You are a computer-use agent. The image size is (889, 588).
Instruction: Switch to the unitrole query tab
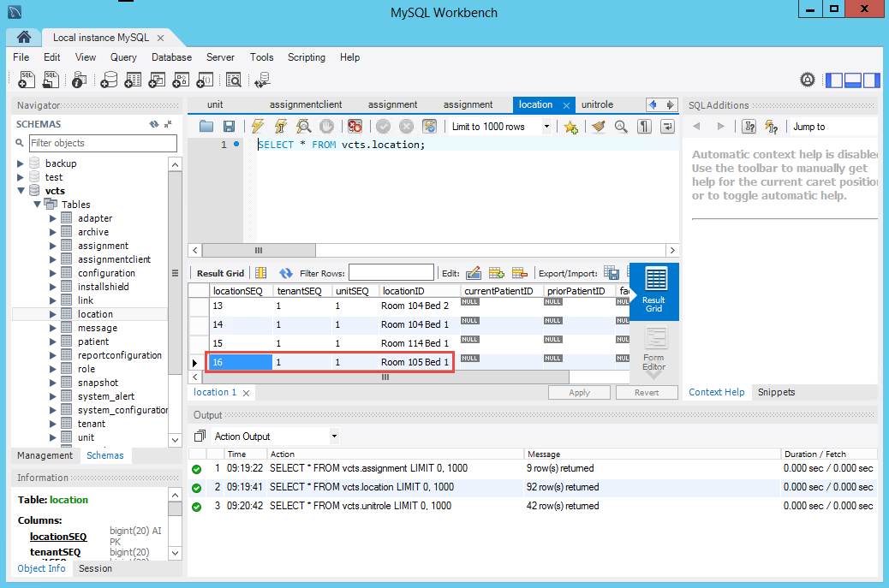pyautogui.click(x=597, y=104)
